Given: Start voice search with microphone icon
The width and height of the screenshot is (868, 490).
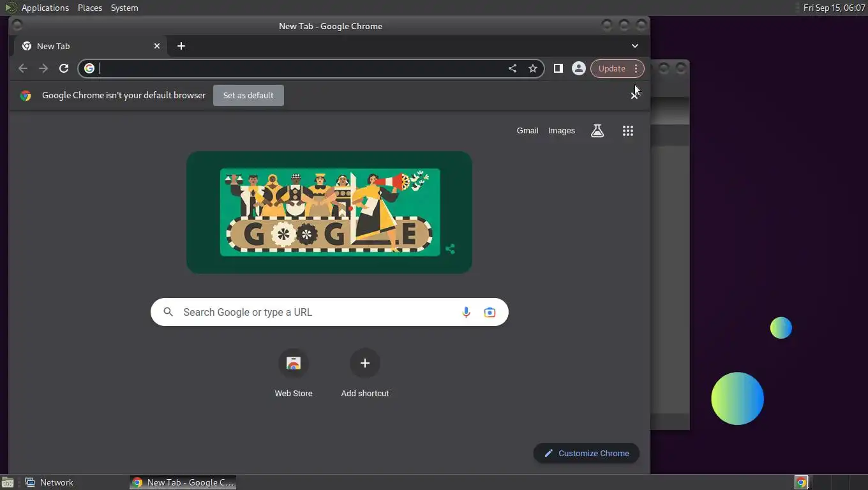Looking at the screenshot, I should click(x=466, y=312).
